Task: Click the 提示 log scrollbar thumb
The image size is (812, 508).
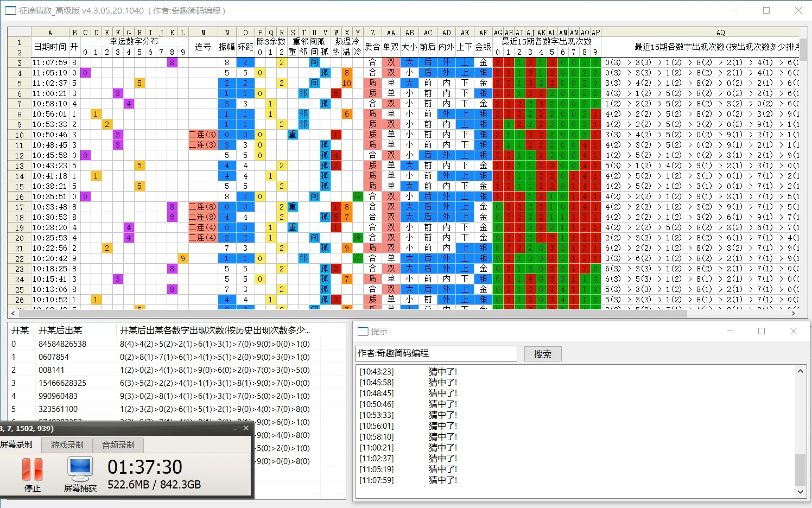Action: pyautogui.click(x=800, y=470)
